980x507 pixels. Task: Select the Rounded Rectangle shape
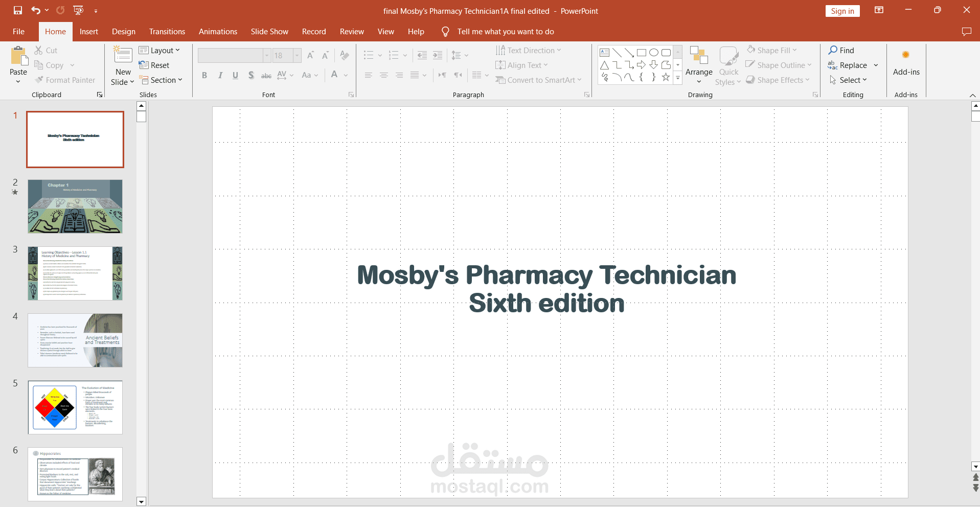(666, 53)
